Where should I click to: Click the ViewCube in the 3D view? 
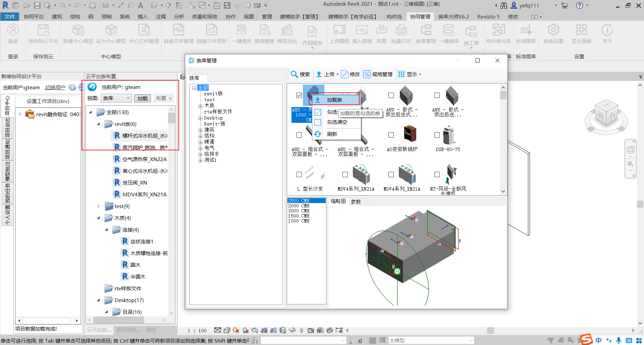(x=606, y=113)
